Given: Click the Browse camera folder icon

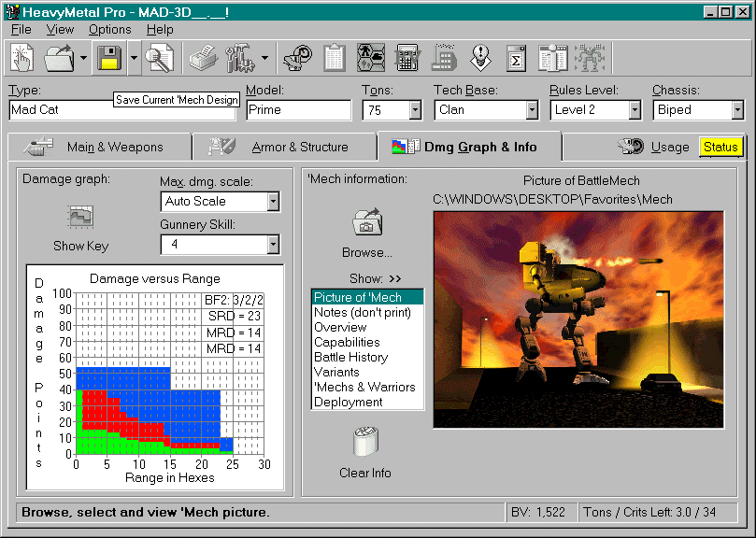Looking at the screenshot, I should [x=367, y=222].
